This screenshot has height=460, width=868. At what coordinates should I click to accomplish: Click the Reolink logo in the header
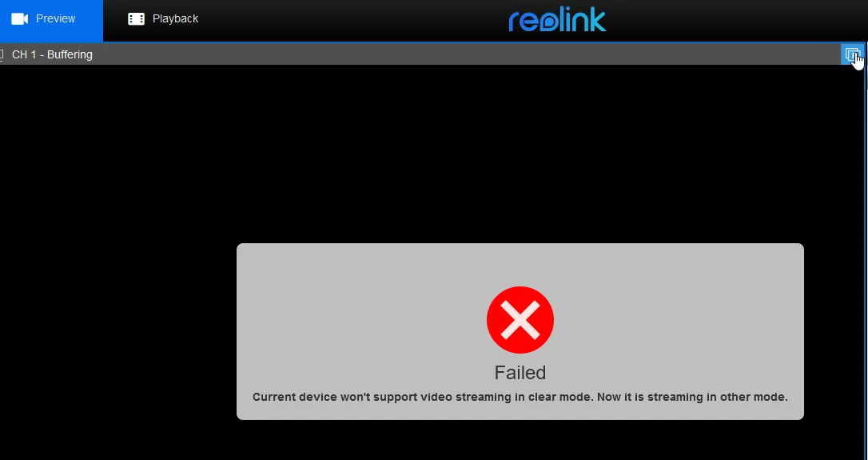tap(557, 21)
